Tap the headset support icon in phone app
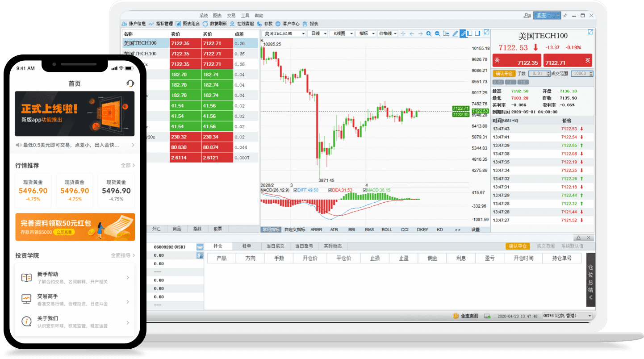Screen dimensions: 644x359 pyautogui.click(x=130, y=83)
